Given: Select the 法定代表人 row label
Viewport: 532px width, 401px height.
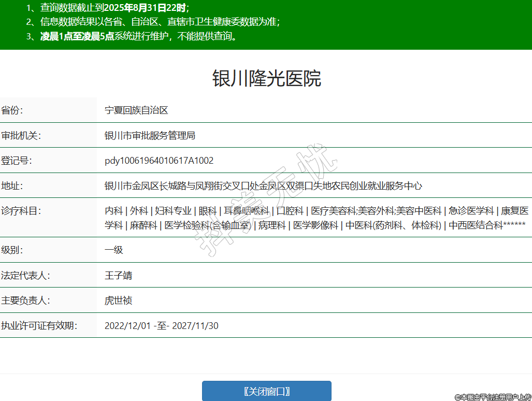Looking at the screenshot, I should (25, 275).
